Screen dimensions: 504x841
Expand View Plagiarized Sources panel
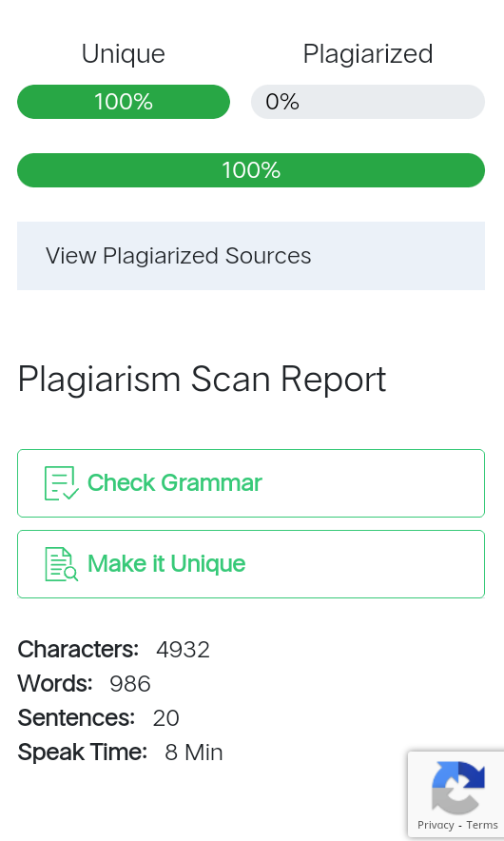pyautogui.click(x=251, y=256)
